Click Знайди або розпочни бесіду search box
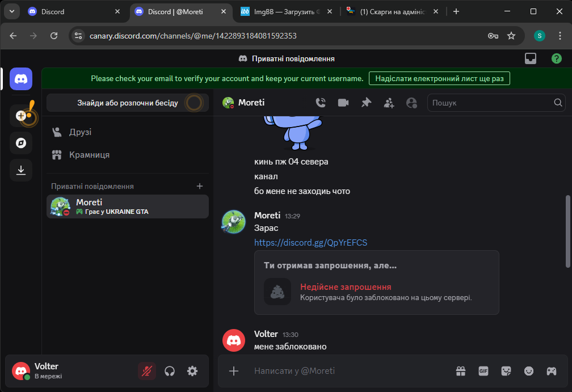This screenshot has width=572, height=392. pyautogui.click(x=128, y=103)
